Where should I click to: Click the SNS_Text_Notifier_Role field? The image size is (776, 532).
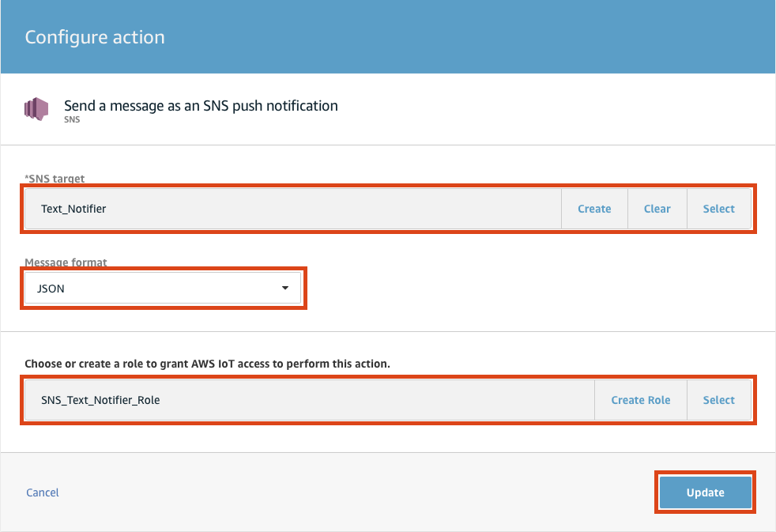tap(310, 400)
